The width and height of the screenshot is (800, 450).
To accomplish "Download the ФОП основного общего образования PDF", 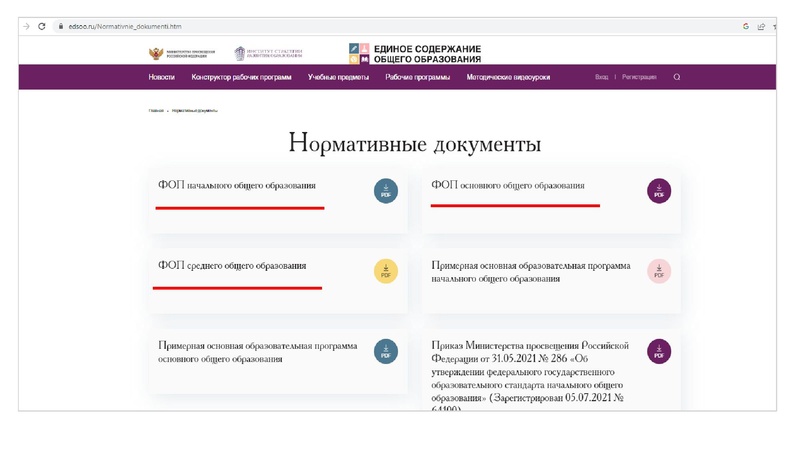I will 659,191.
